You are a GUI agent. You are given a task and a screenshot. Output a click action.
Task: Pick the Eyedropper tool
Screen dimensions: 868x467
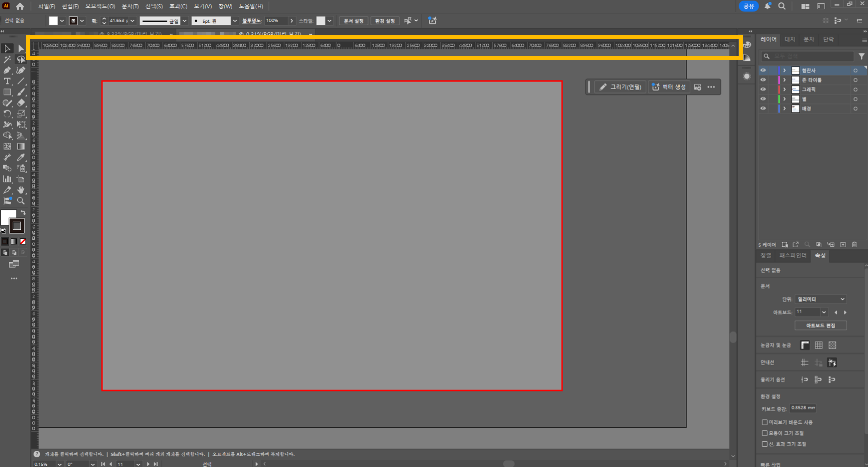click(x=21, y=157)
